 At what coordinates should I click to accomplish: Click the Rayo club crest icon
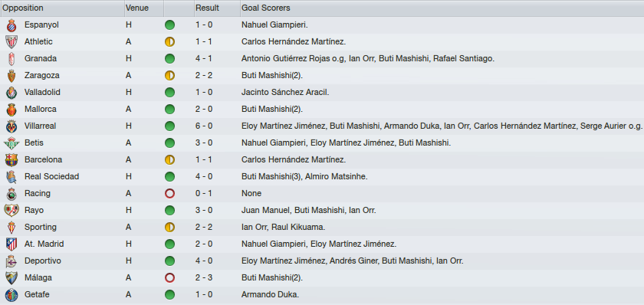11,211
